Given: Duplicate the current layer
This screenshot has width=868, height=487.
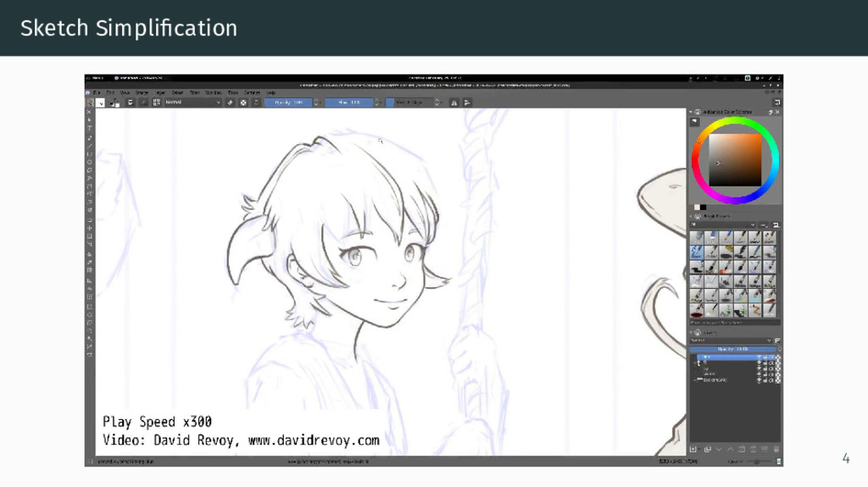Looking at the screenshot, I should pyautogui.click(x=708, y=450).
